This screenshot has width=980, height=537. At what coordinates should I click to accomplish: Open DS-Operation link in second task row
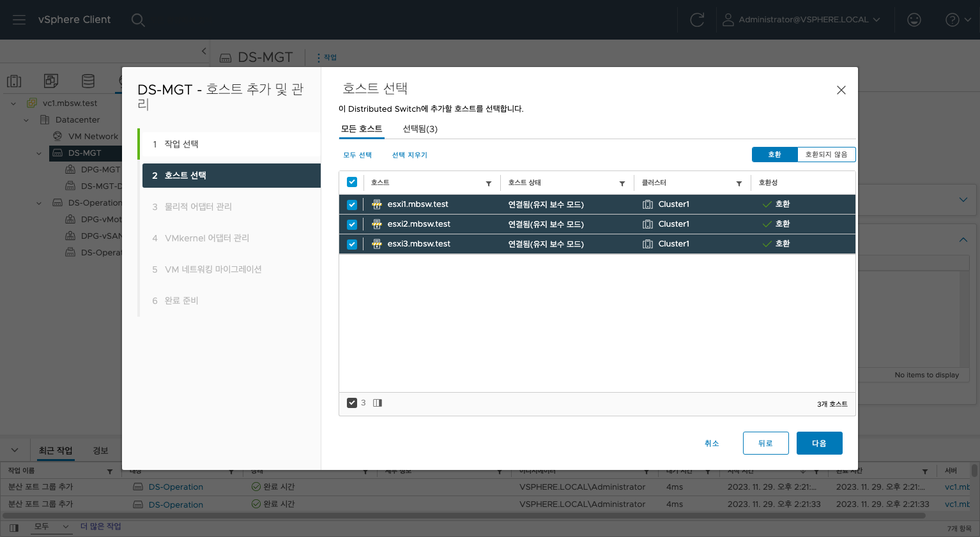point(176,504)
